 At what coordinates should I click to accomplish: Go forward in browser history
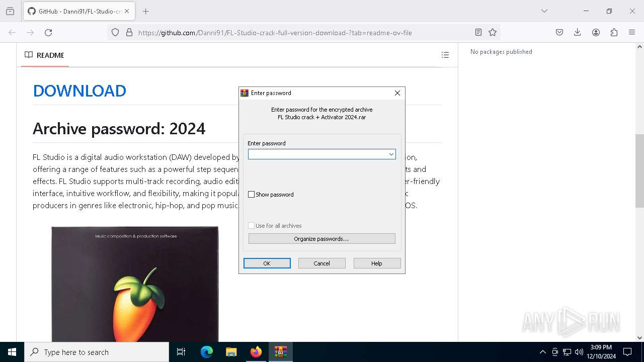click(30, 33)
